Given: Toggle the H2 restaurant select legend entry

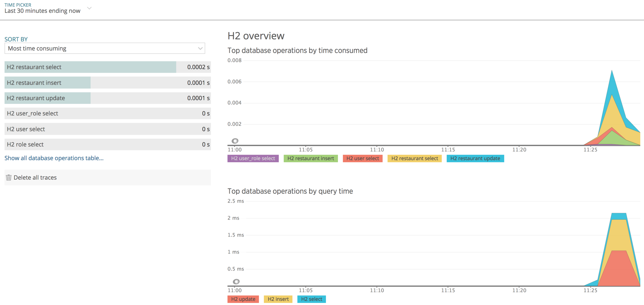Looking at the screenshot, I should pyautogui.click(x=414, y=158).
